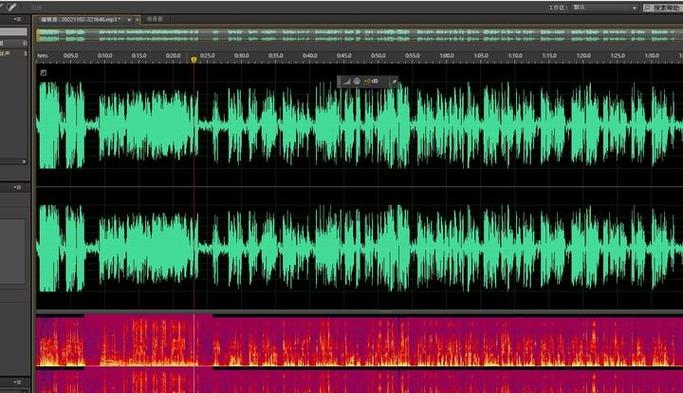Click the search help magnifier icon
The width and height of the screenshot is (683, 393).
click(647, 8)
